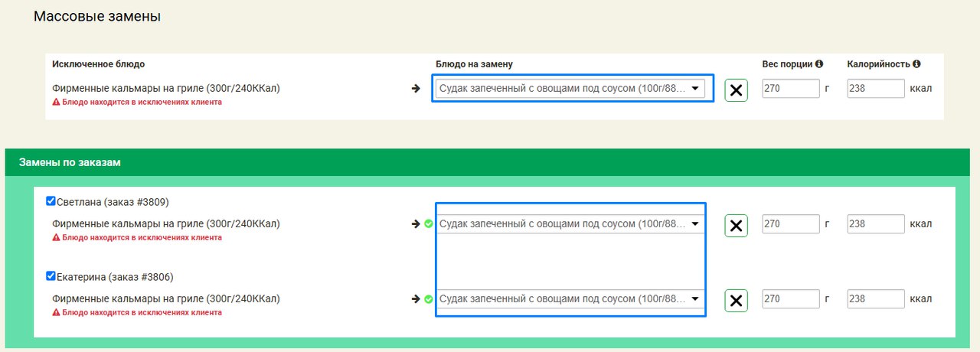Focus the Вес порции field in mass replacements
Image resolution: width=980 pixels, height=352 pixels.
click(790, 88)
